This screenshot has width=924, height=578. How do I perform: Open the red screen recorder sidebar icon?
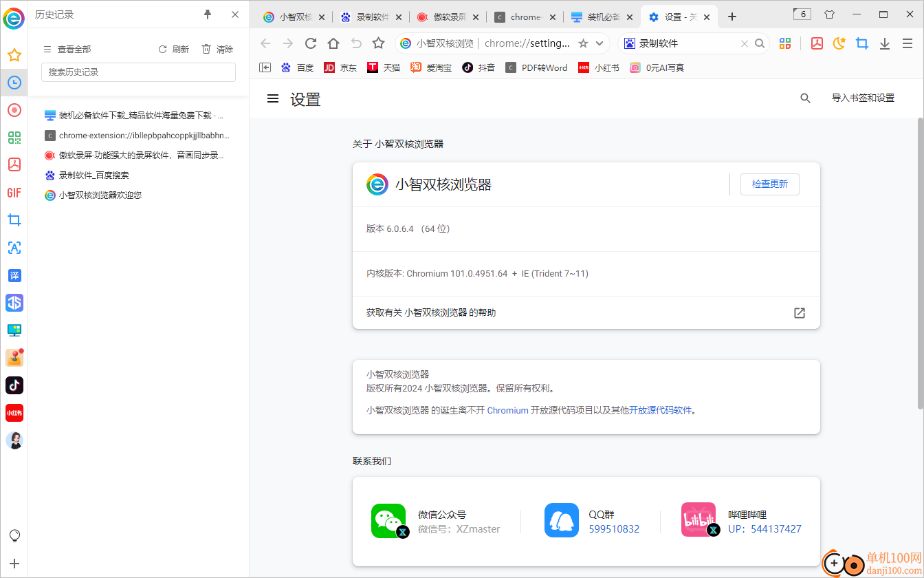[14, 110]
